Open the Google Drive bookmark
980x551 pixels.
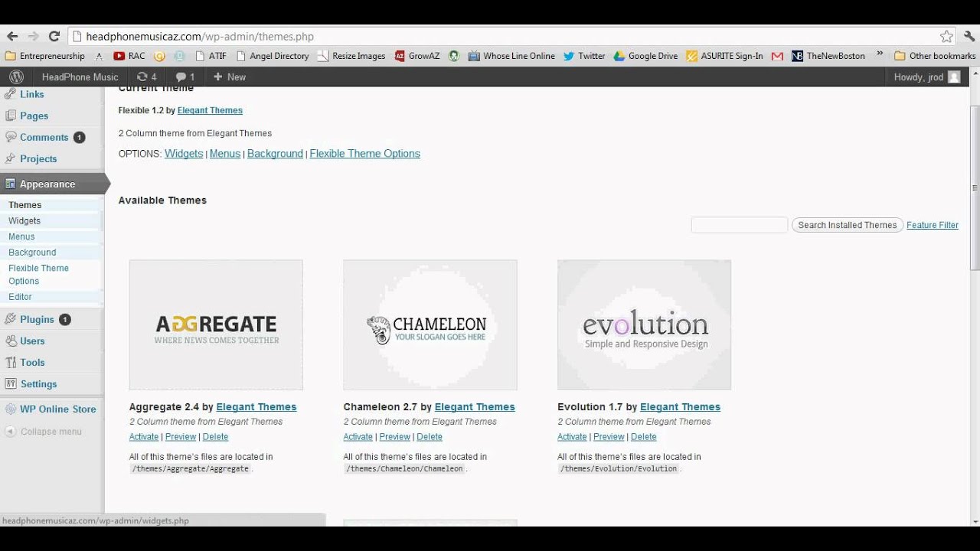click(x=645, y=56)
